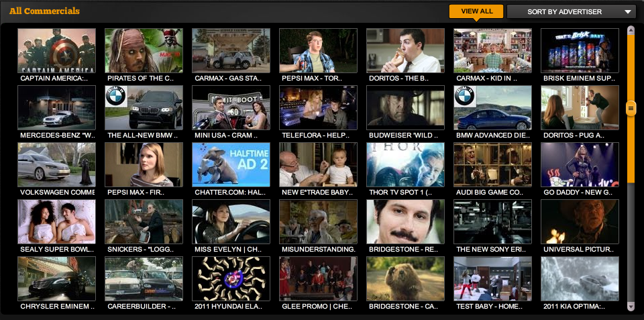Image resolution: width=644 pixels, height=320 pixels.
Task: Play the Doritos - The B.. thumbnail
Action: tap(405, 50)
